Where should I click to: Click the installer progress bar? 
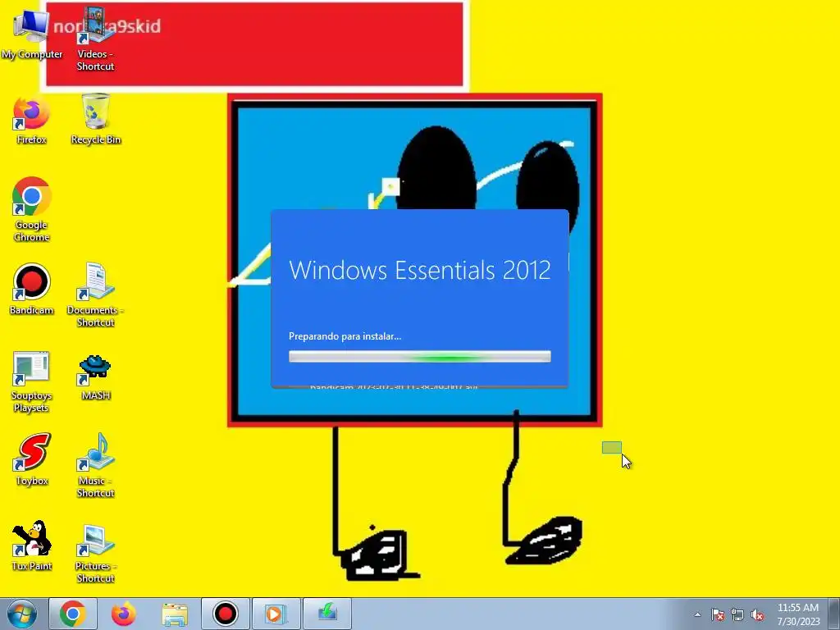[420, 357]
